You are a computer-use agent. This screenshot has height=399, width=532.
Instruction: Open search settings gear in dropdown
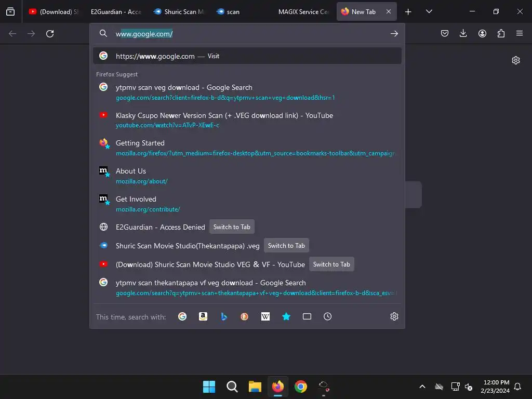394,316
